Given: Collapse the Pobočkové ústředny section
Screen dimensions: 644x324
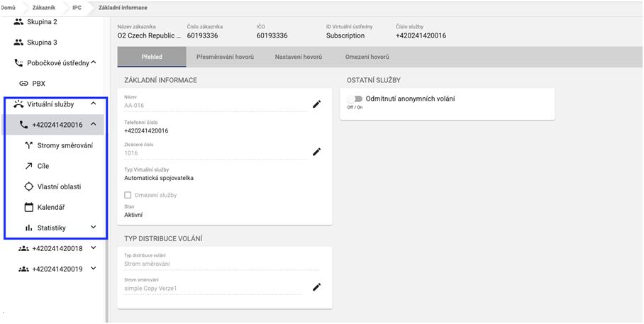Looking at the screenshot, I should click(x=93, y=63).
